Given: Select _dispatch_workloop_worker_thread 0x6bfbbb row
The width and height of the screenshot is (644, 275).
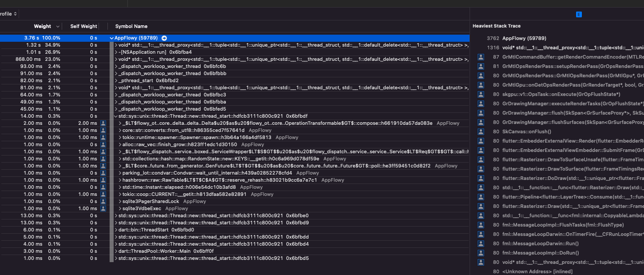Looking at the screenshot, I should [x=234, y=74].
